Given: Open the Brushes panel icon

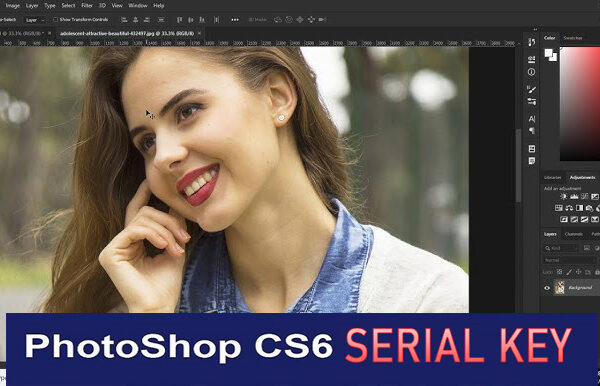Looking at the screenshot, I should [x=532, y=89].
